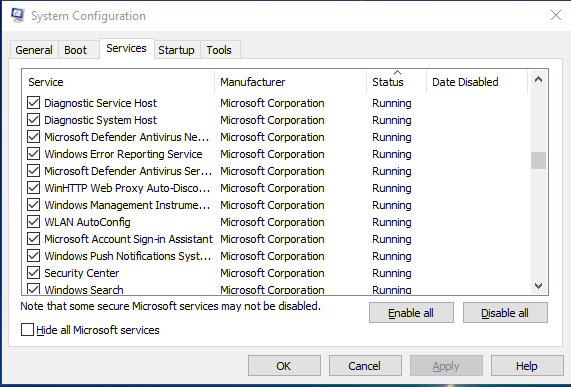The image size is (571, 387).
Task: Uncheck Diagnostic Service Host checkbox
Action: (x=34, y=103)
